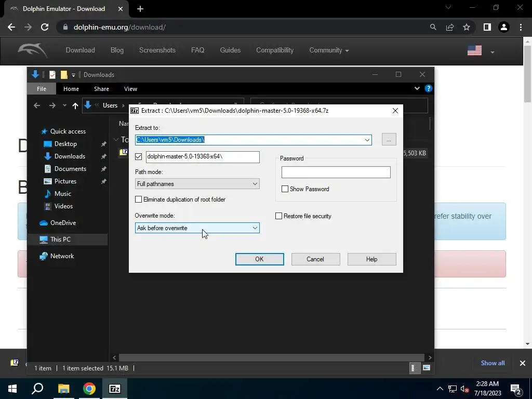Close the 7-Zip Extract dialog

pyautogui.click(x=395, y=111)
